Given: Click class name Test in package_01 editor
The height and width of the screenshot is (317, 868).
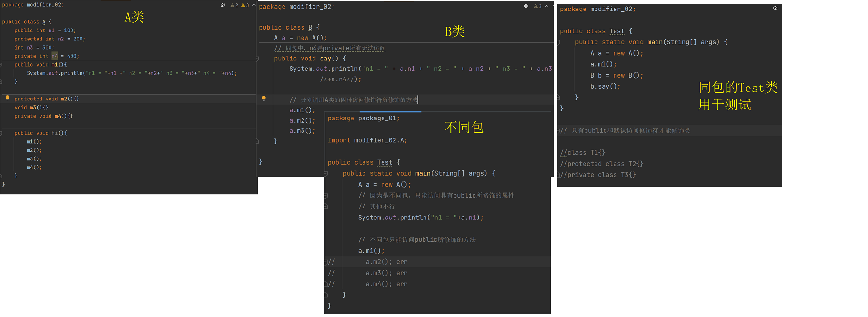Looking at the screenshot, I should (384, 163).
